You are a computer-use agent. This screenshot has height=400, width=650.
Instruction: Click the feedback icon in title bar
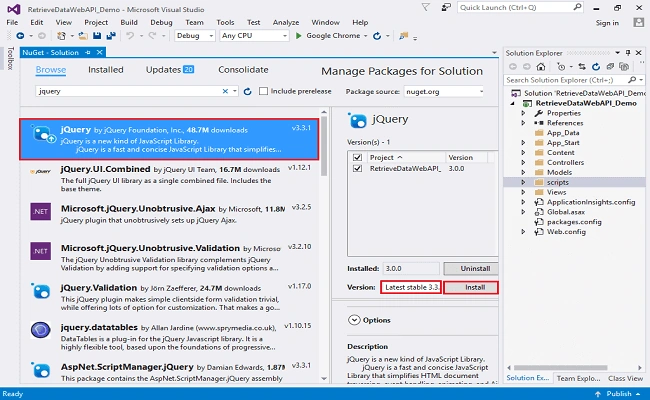click(x=446, y=7)
